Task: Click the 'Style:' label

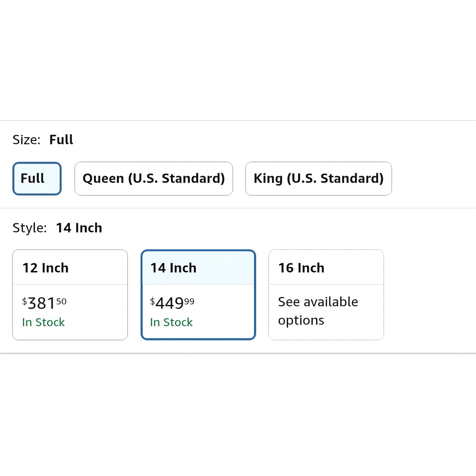Action: pyautogui.click(x=29, y=228)
